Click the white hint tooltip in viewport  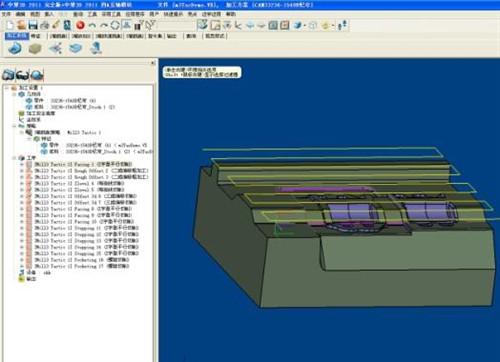(202, 72)
